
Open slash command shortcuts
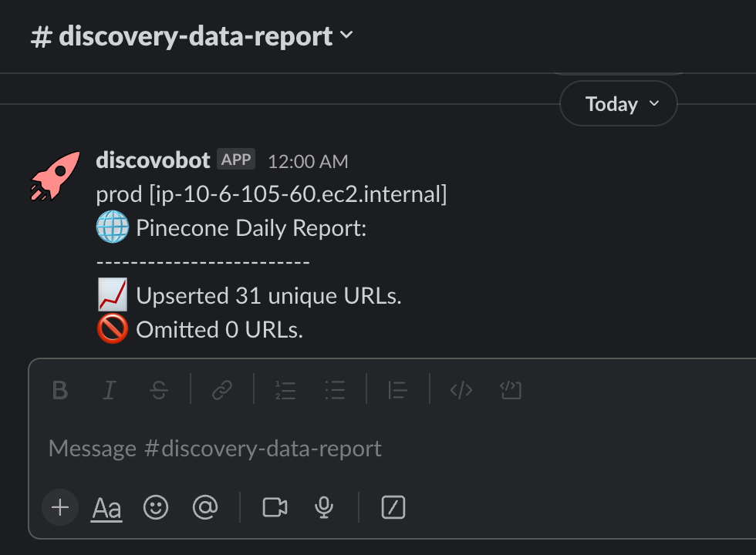(393, 507)
